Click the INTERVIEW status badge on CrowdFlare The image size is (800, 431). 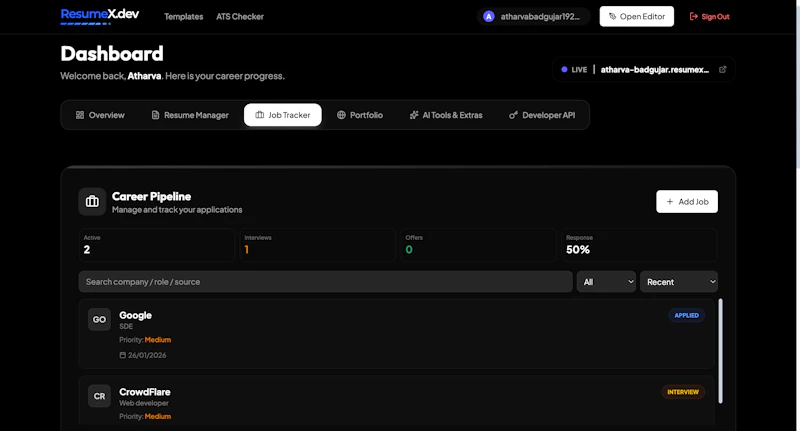tap(683, 392)
